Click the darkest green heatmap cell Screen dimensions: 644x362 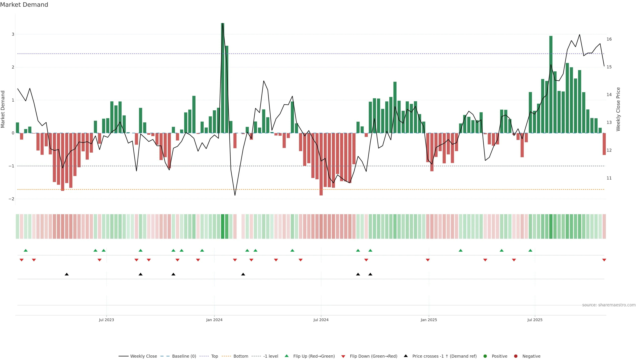pyautogui.click(x=223, y=226)
